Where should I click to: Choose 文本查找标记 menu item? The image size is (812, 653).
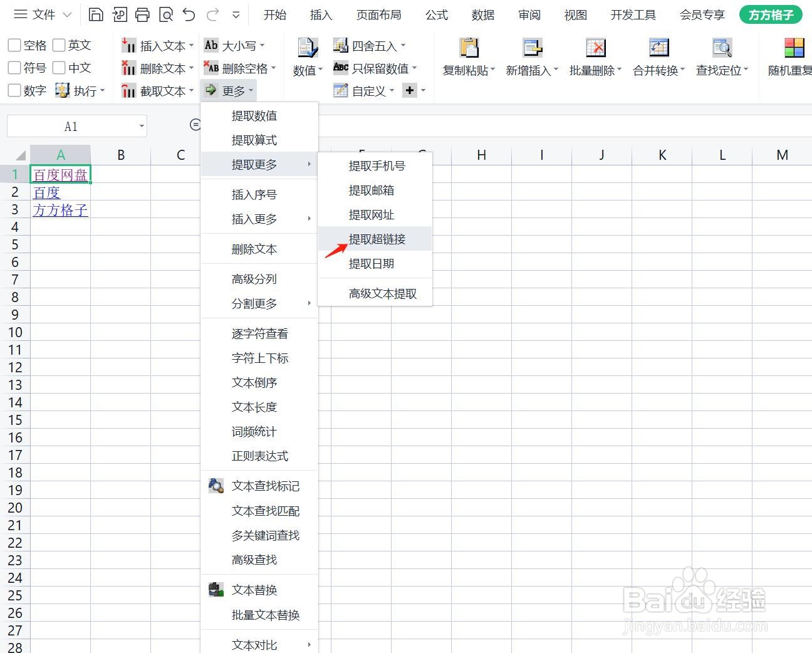[x=259, y=486]
